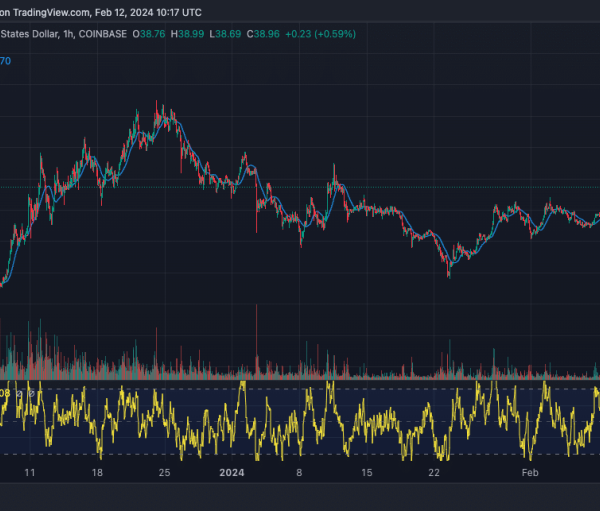Click the price change +0.23 (+0.59%)
The height and width of the screenshot is (511, 600).
pyautogui.click(x=321, y=34)
